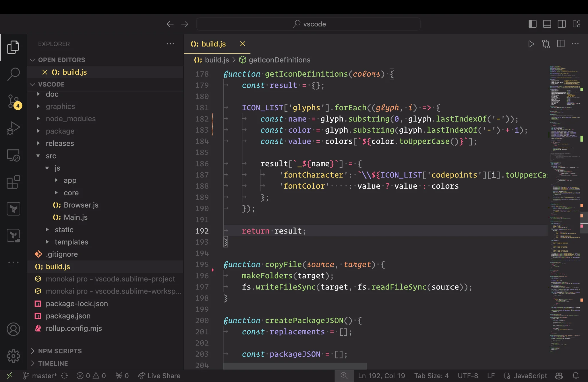Open the Extensions view
The height and width of the screenshot is (382, 588).
(x=13, y=182)
